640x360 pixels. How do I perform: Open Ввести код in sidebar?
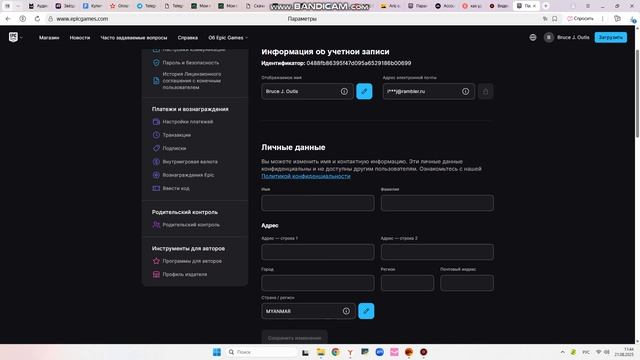[x=171, y=188]
